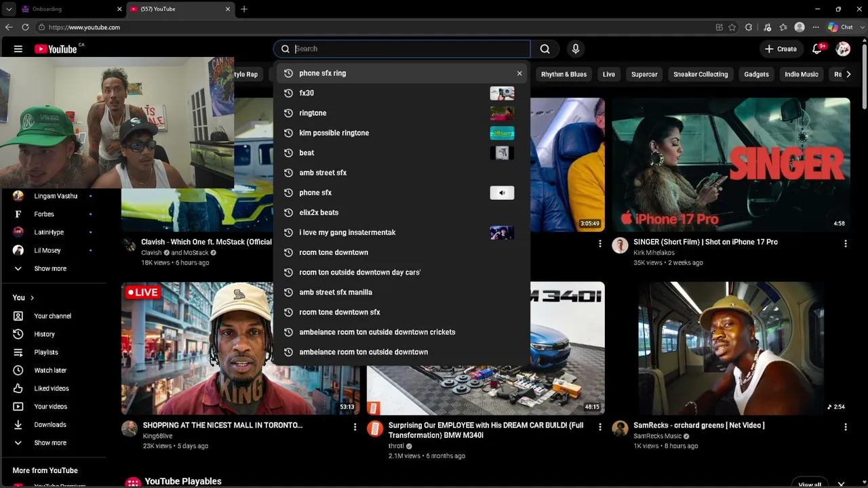Open more actions for SamRecks orchard greens video

(x=846, y=427)
